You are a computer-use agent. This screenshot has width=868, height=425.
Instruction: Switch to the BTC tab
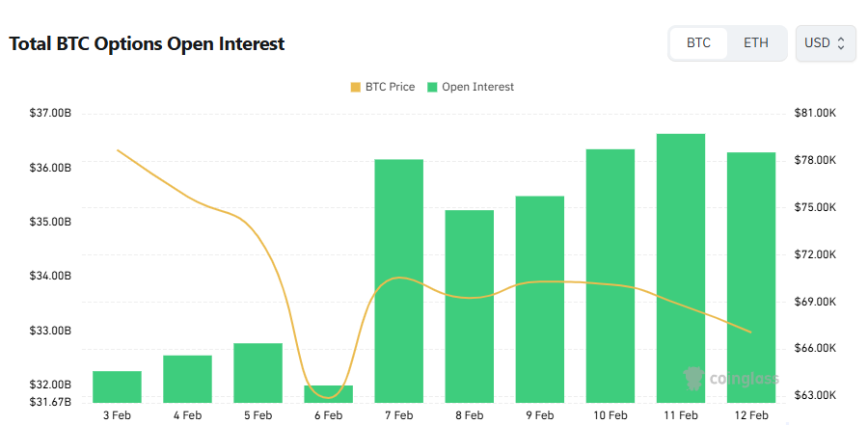(699, 43)
